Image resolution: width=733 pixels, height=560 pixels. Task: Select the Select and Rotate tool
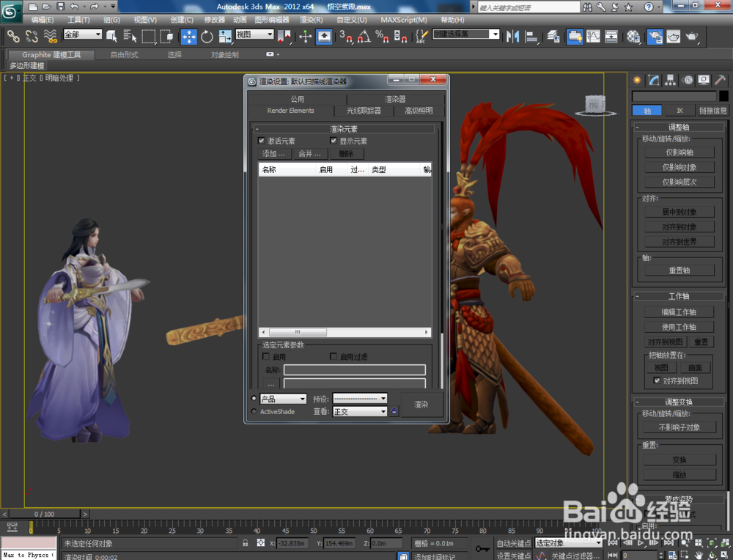(x=207, y=37)
